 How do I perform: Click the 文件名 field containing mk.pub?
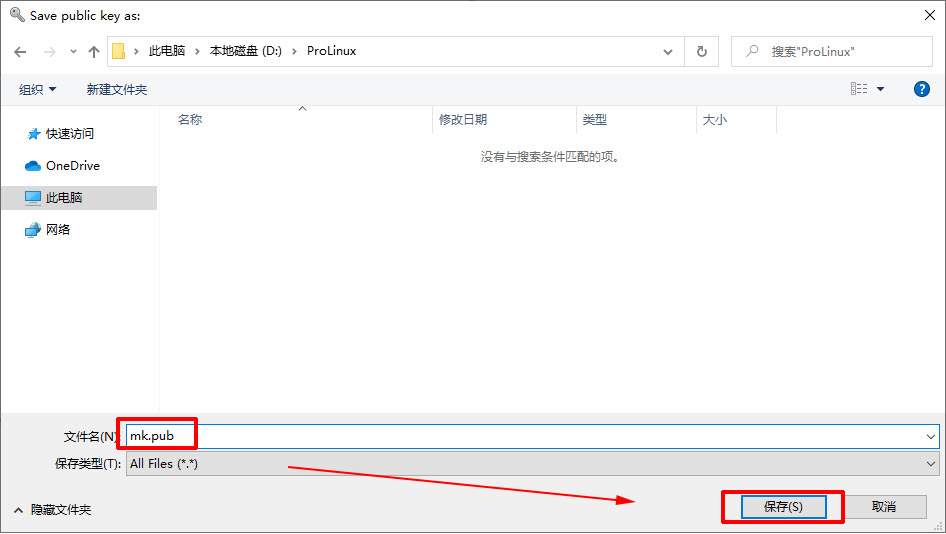click(530, 436)
